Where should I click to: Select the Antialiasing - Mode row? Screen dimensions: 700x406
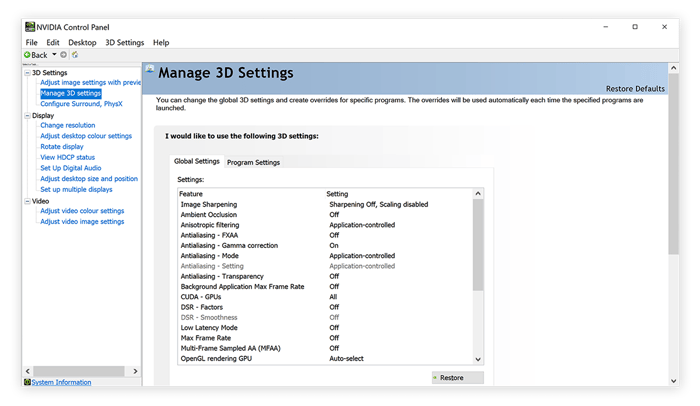(325, 255)
